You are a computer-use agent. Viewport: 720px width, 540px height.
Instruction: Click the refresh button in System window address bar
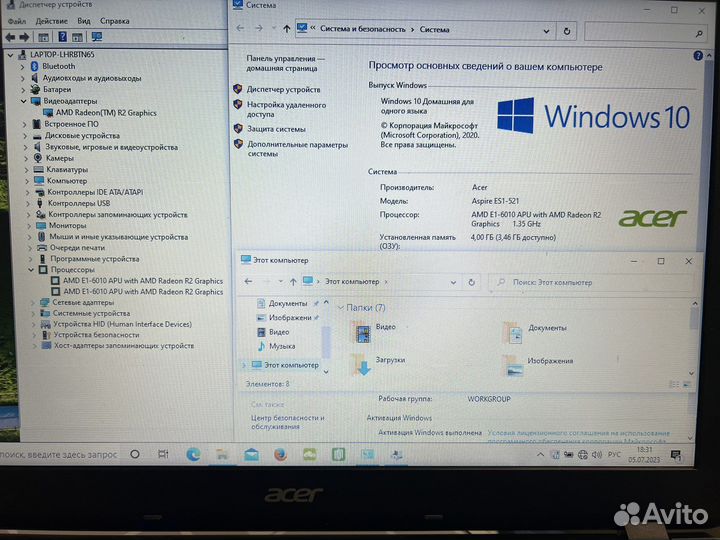click(567, 31)
